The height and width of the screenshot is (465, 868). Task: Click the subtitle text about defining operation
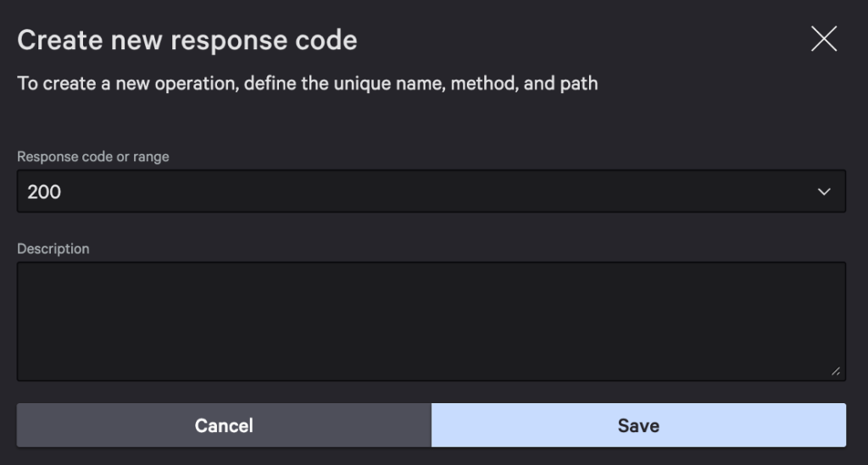click(x=307, y=84)
